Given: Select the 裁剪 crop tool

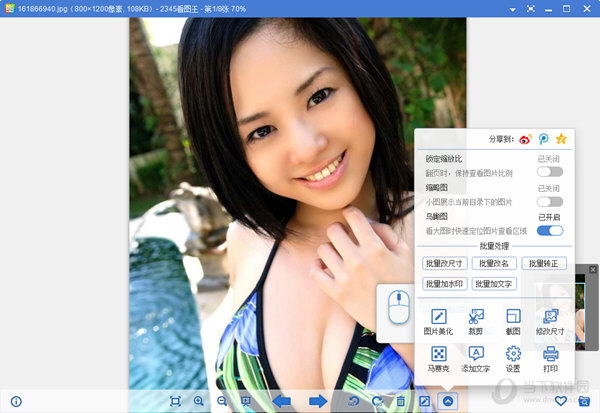Looking at the screenshot, I should click(x=476, y=321).
